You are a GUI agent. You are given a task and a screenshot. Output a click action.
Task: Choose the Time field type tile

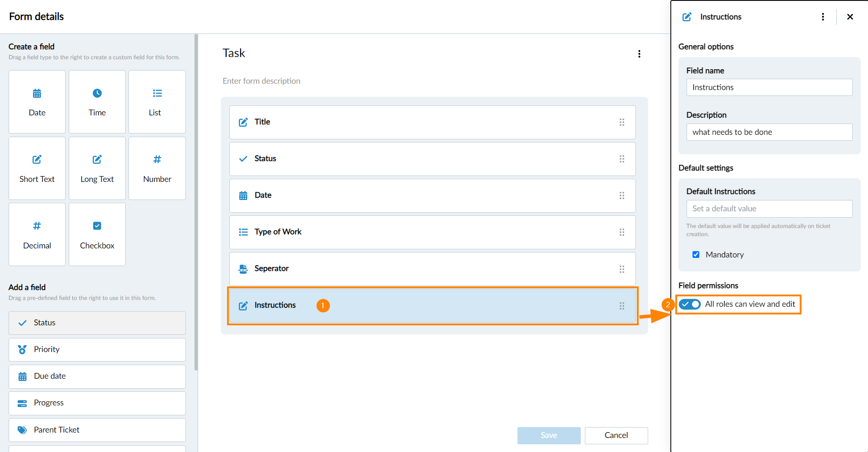click(97, 102)
